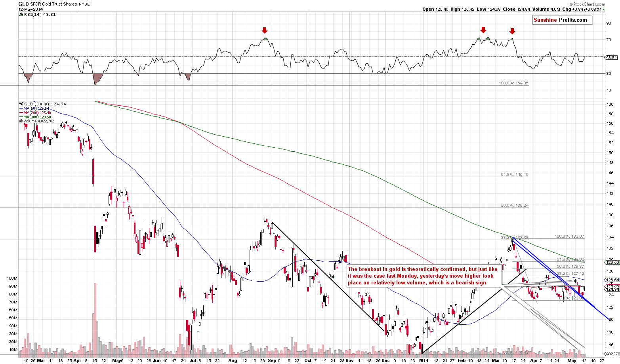Click the 'Aug' label on date axis

click(233, 361)
